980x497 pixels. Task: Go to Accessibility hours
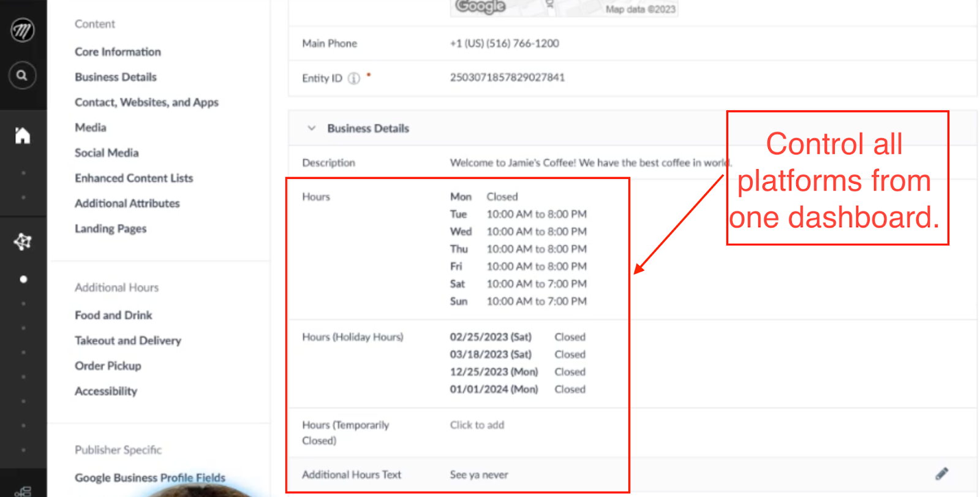(106, 391)
